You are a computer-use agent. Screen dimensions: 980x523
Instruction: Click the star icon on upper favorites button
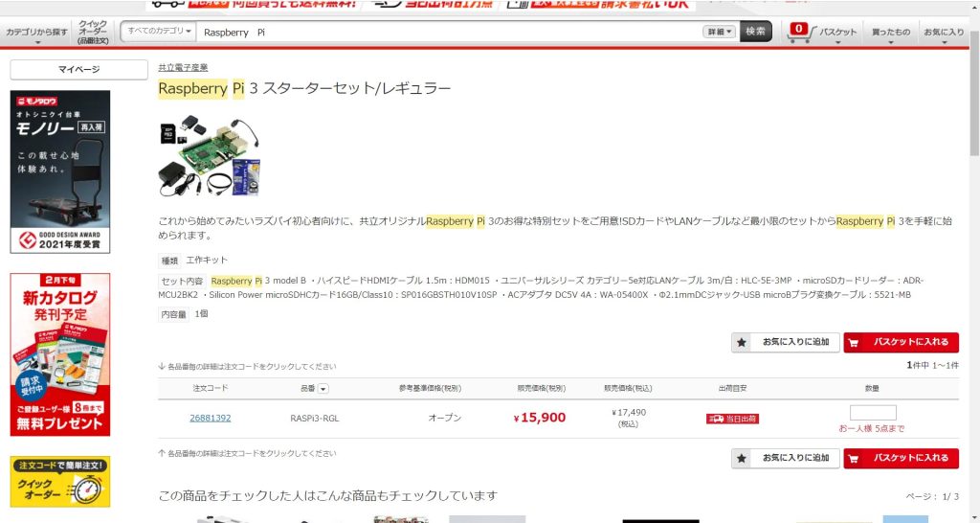[743, 342]
